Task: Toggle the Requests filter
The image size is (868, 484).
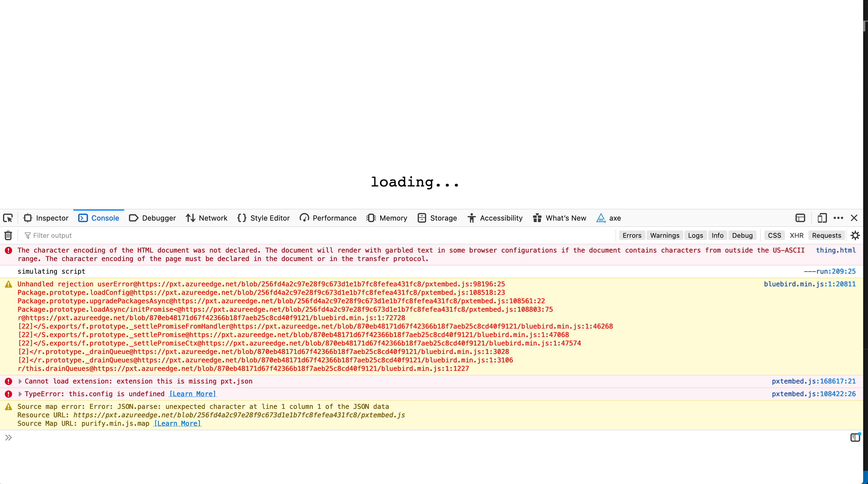Action: pyautogui.click(x=826, y=235)
